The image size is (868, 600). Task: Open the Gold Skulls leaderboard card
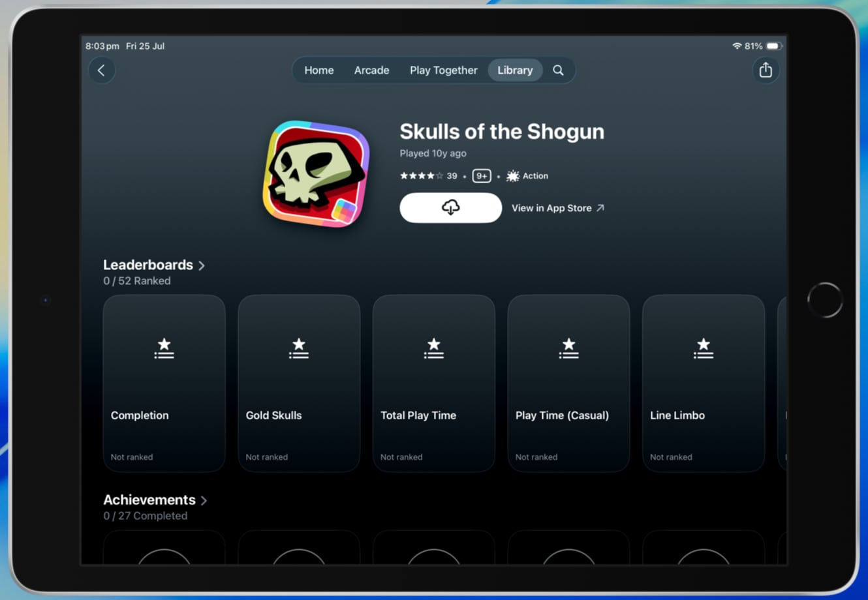point(299,383)
